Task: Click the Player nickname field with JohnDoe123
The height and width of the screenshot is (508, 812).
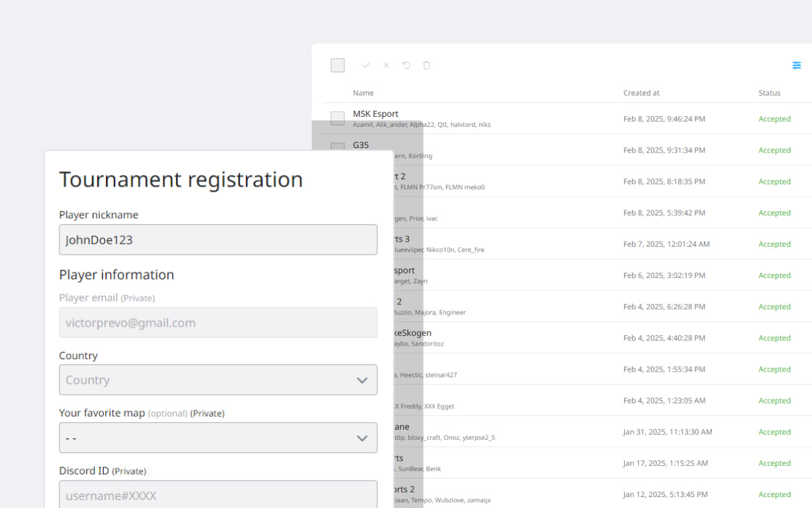Action: pos(217,239)
